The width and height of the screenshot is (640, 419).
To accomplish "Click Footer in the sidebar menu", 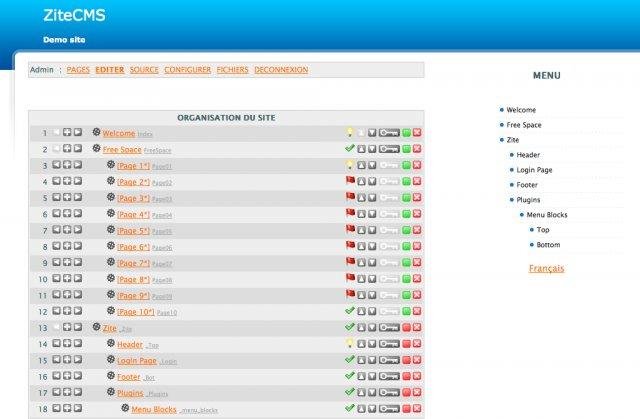I will pos(527,185).
